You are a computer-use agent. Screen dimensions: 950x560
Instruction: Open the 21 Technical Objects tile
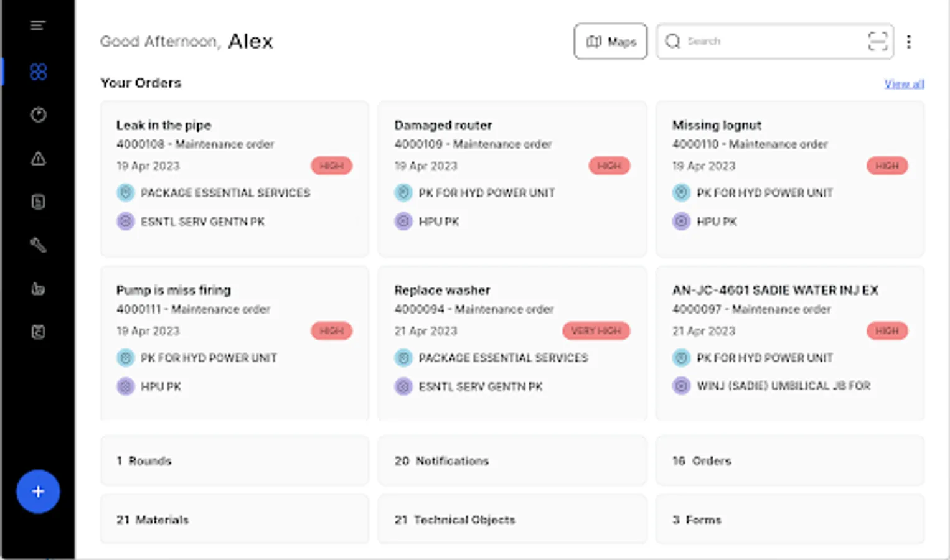click(x=512, y=520)
